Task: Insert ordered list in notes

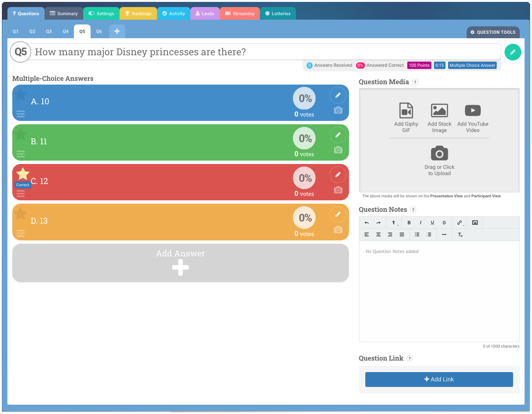Action: pos(429,234)
